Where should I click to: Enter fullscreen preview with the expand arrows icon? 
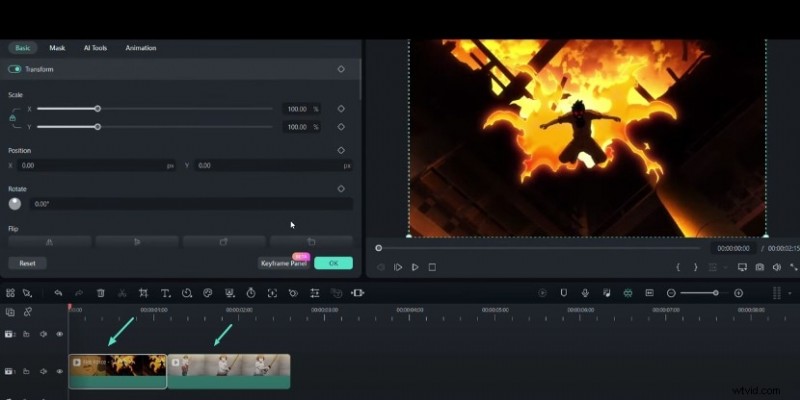[794, 267]
